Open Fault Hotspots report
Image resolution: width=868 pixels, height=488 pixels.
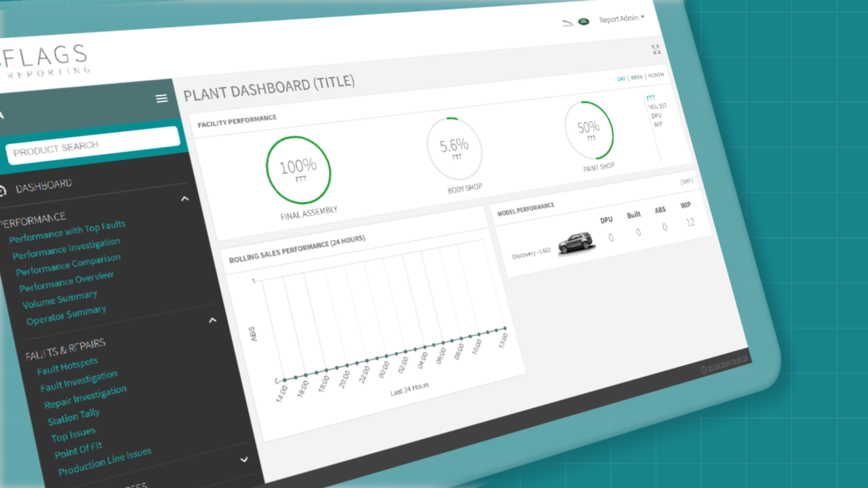pos(67,366)
